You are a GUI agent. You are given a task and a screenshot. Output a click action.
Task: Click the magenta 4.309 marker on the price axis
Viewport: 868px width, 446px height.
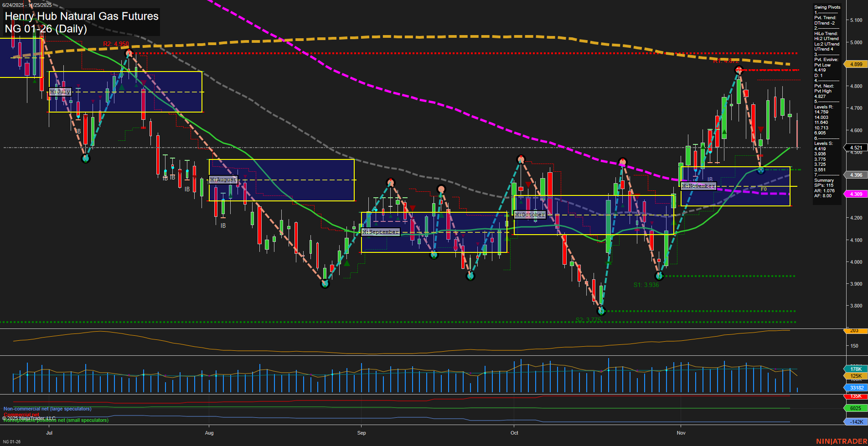(856, 194)
